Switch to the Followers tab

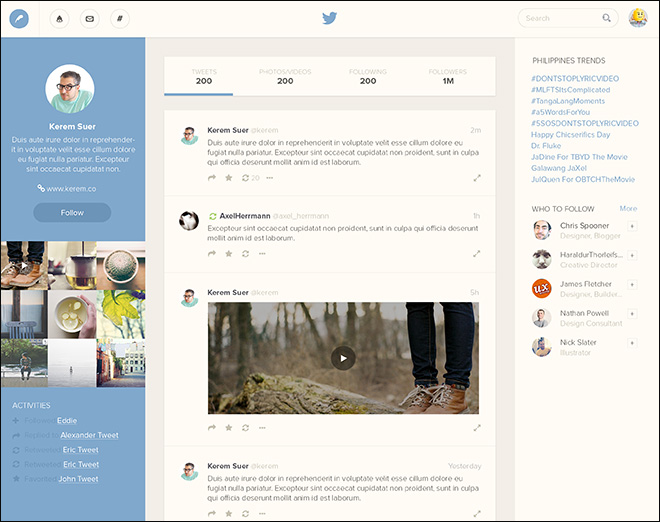[448, 77]
